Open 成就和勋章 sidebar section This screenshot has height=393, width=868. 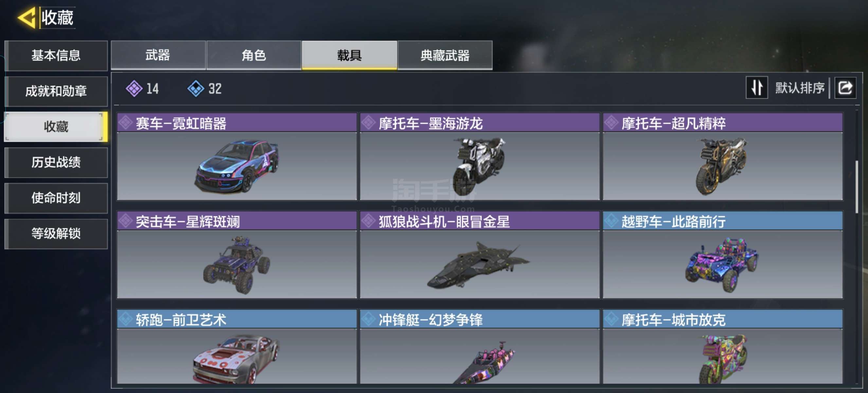point(56,91)
